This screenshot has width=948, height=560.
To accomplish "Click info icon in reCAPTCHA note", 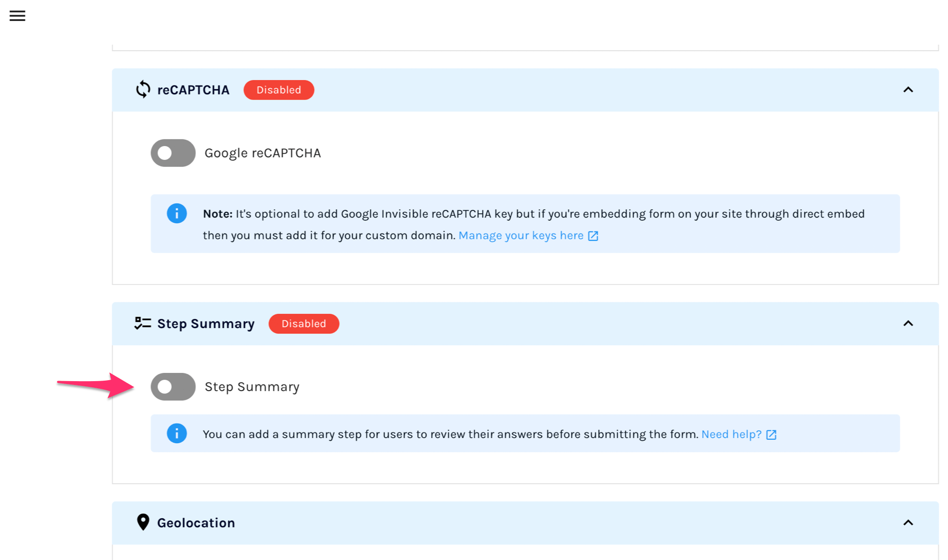I will pyautogui.click(x=177, y=214).
